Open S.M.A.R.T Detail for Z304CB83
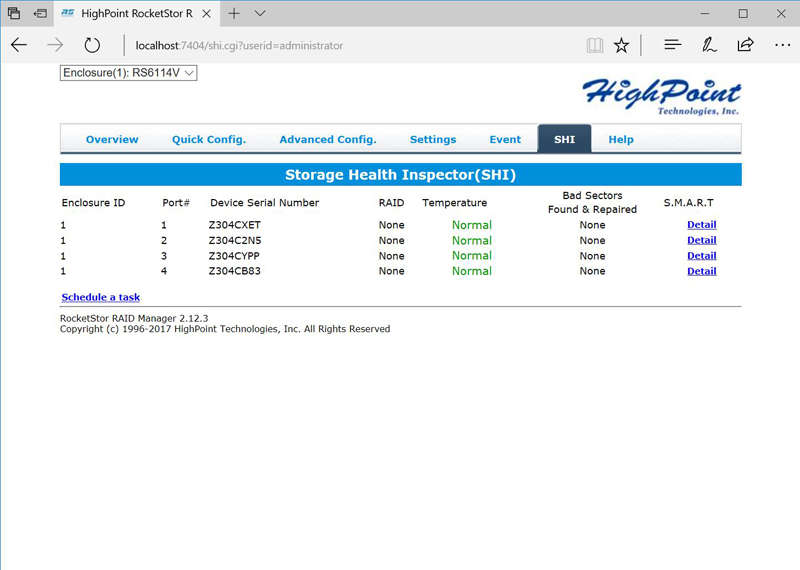Screen dimensions: 800x570 click(702, 271)
